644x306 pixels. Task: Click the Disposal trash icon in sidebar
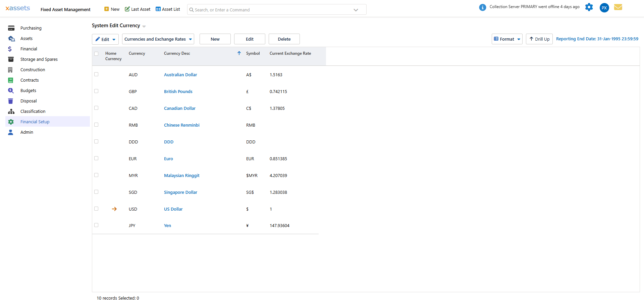(x=11, y=101)
